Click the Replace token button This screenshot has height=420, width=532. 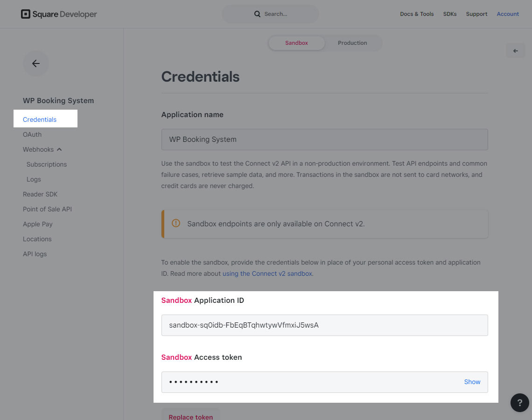pos(191,416)
